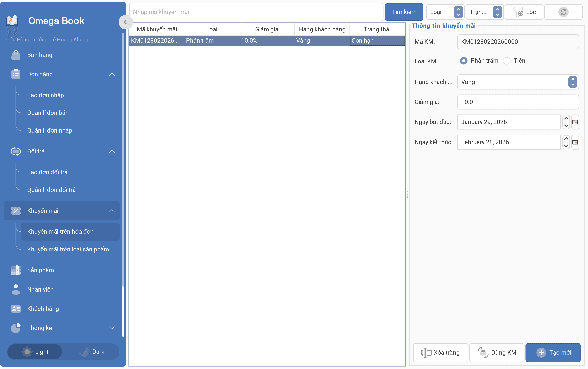Switch to Light theme
The image size is (588, 369).
click(35, 352)
